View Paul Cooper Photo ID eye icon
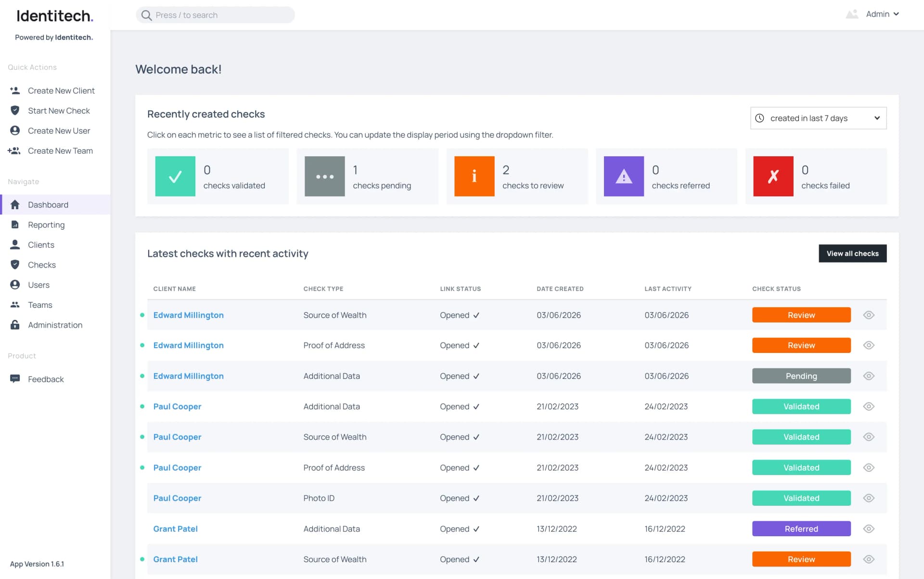 (x=869, y=498)
